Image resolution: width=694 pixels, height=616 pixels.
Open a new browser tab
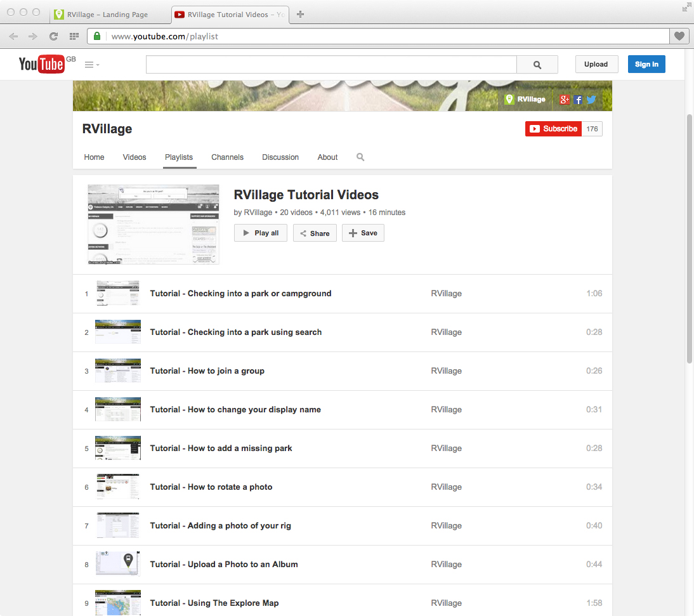click(x=301, y=14)
